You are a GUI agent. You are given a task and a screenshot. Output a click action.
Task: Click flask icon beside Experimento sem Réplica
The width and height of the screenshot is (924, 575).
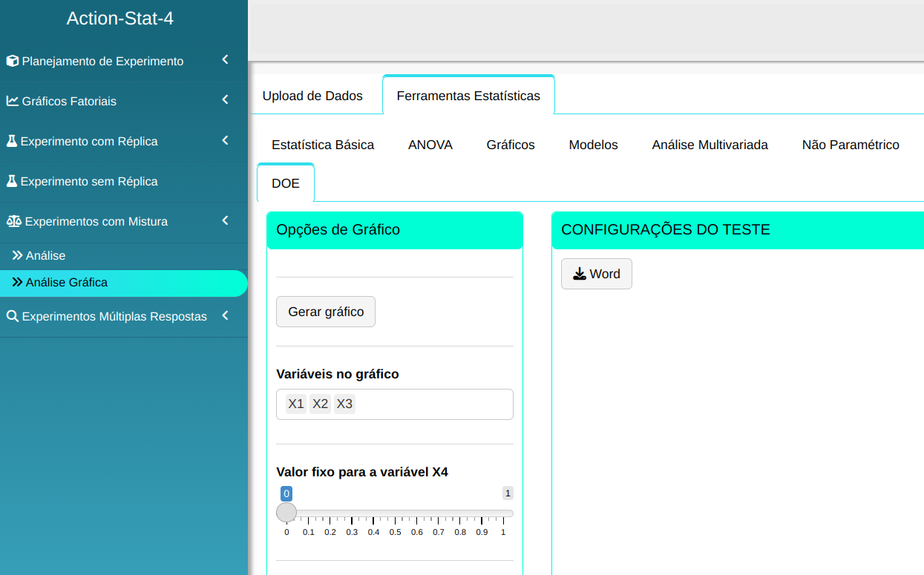[12, 181]
